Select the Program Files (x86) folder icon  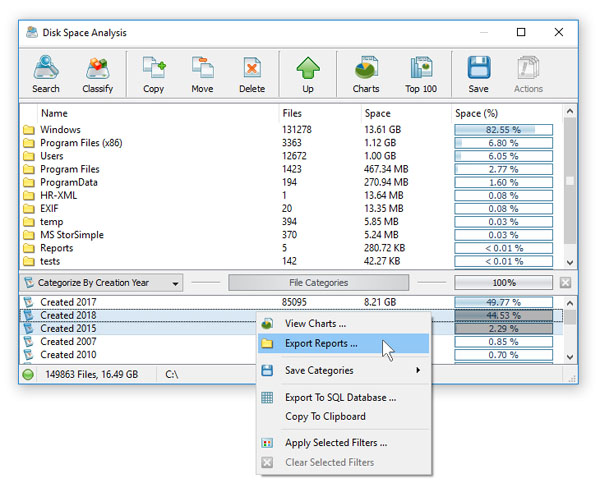[x=28, y=143]
